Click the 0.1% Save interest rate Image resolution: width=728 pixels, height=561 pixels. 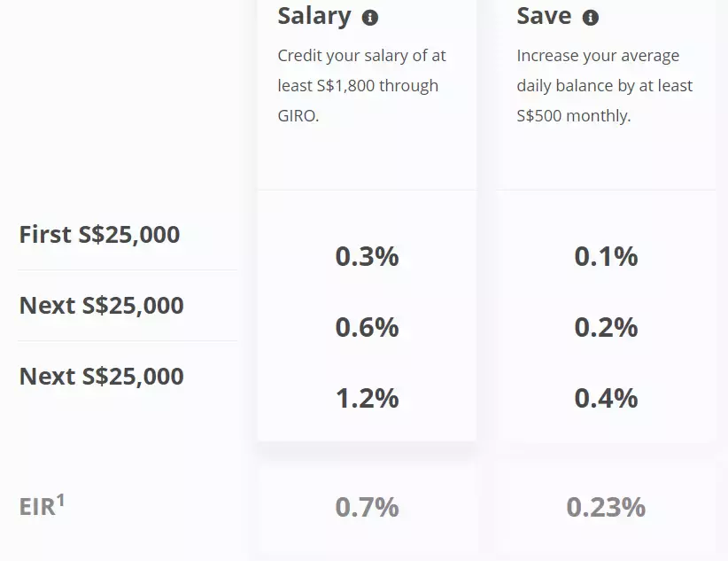pos(606,257)
